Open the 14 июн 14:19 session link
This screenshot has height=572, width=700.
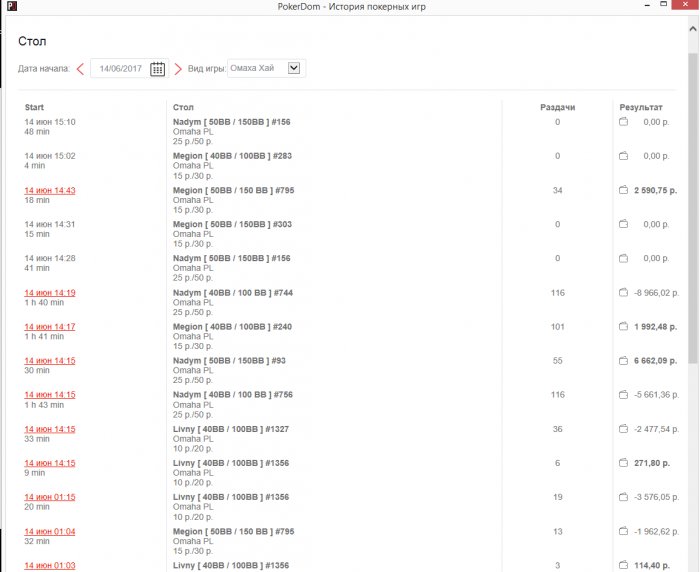coord(50,293)
